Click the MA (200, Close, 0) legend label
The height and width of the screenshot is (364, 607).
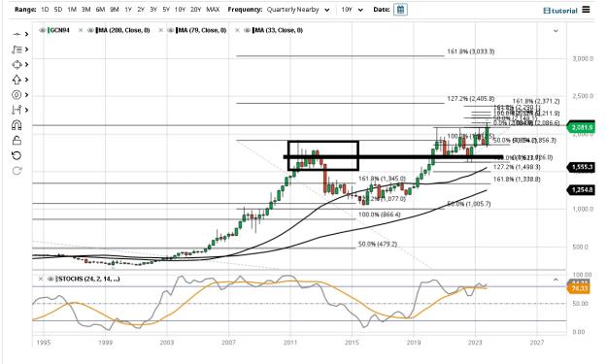tap(124, 30)
